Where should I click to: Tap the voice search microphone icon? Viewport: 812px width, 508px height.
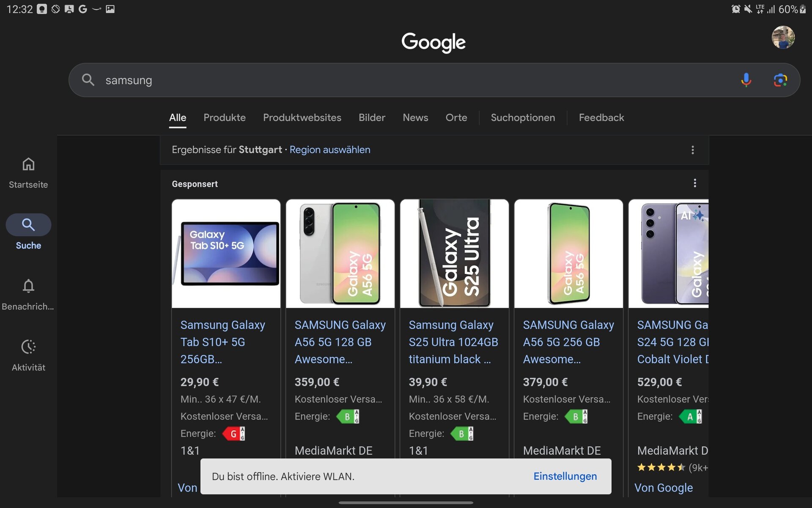coord(746,80)
